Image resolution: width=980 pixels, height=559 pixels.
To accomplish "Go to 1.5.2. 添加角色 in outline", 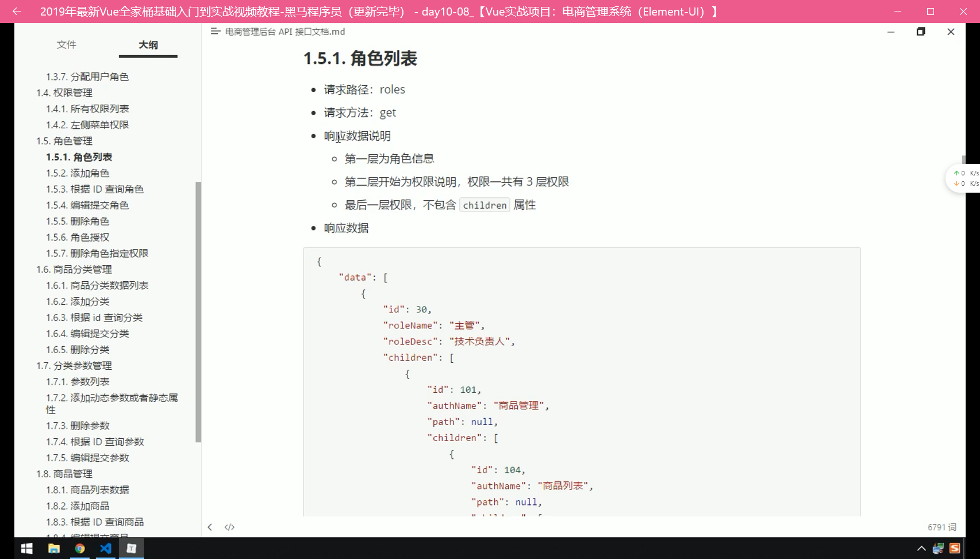I will tap(78, 173).
